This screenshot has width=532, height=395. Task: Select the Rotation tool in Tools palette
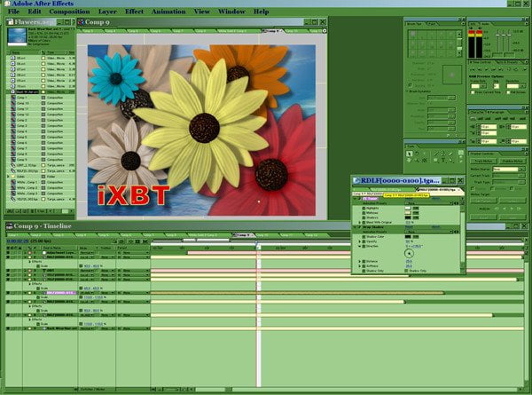(417, 154)
